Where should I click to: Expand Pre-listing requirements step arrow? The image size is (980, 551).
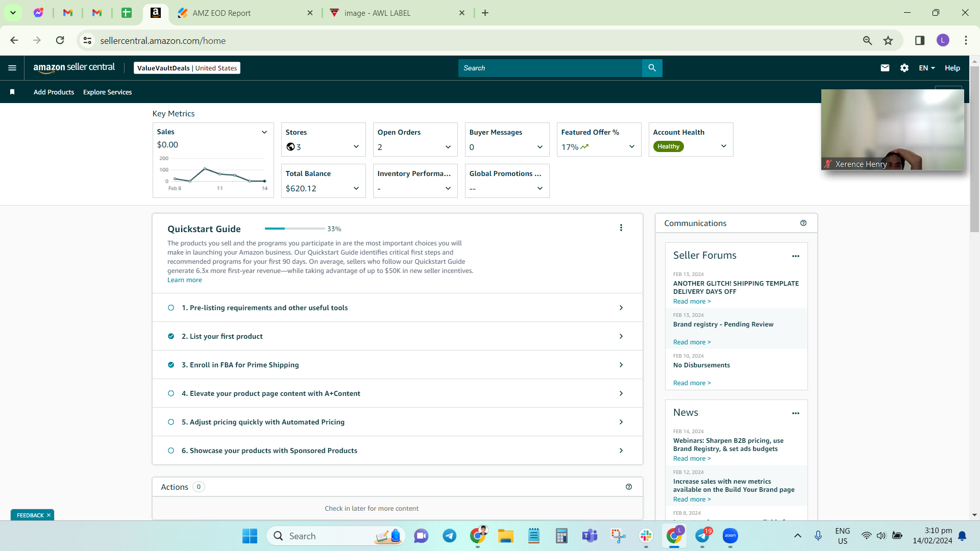pyautogui.click(x=621, y=308)
